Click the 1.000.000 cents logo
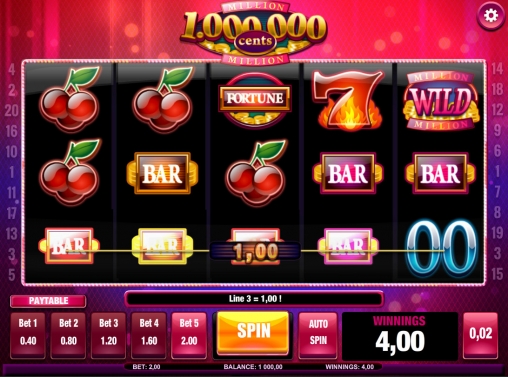The height and width of the screenshot is (377, 508). pyautogui.click(x=254, y=33)
